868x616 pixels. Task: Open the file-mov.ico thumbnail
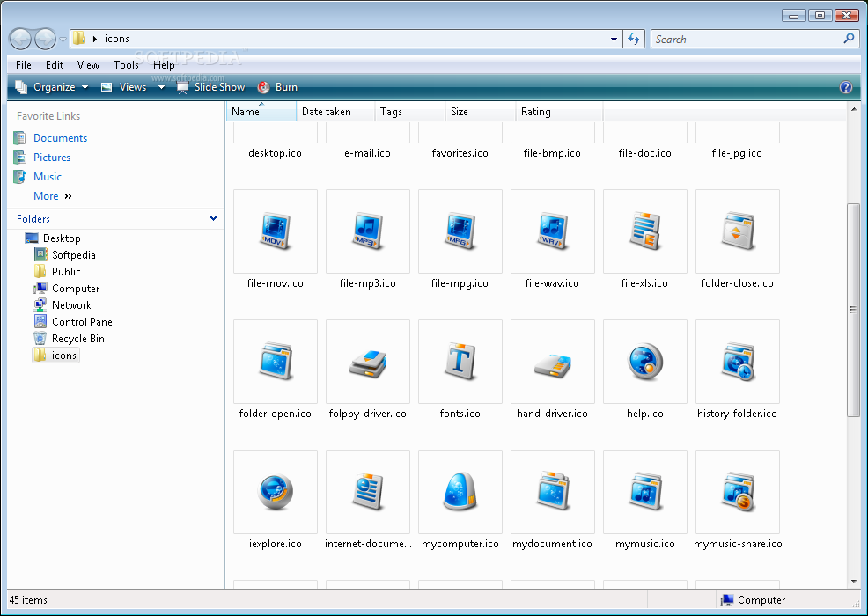pyautogui.click(x=276, y=231)
